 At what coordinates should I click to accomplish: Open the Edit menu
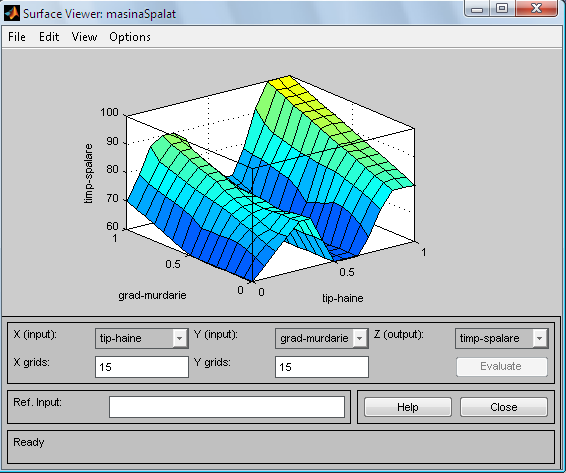[x=49, y=37]
